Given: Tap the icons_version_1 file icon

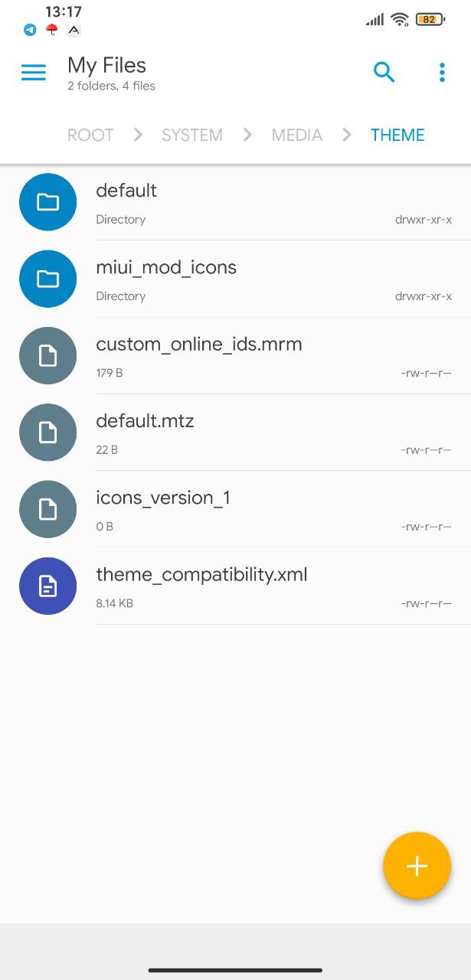Looking at the screenshot, I should pyautogui.click(x=47, y=509).
